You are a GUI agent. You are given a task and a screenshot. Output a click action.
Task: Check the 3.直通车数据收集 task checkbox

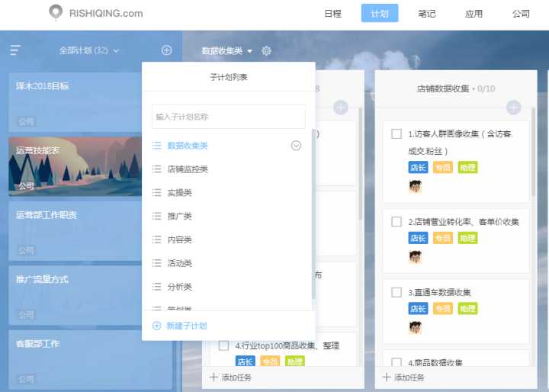(x=396, y=292)
